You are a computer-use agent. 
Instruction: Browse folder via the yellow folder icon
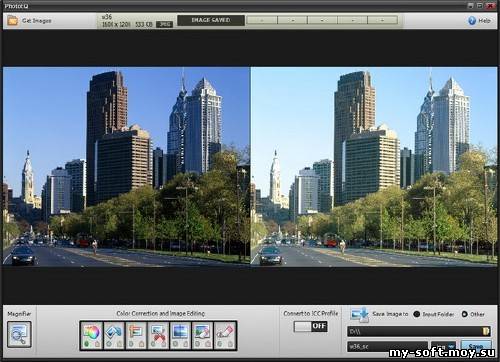[x=486, y=331]
